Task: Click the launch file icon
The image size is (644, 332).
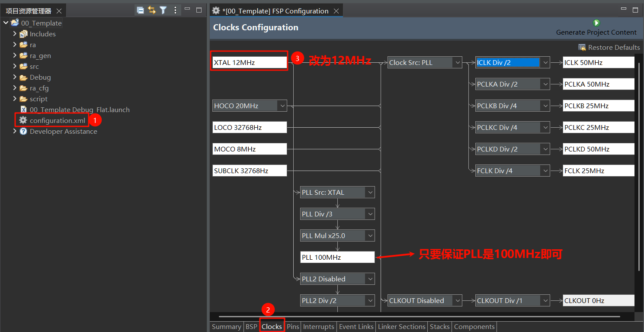Action: click(24, 110)
